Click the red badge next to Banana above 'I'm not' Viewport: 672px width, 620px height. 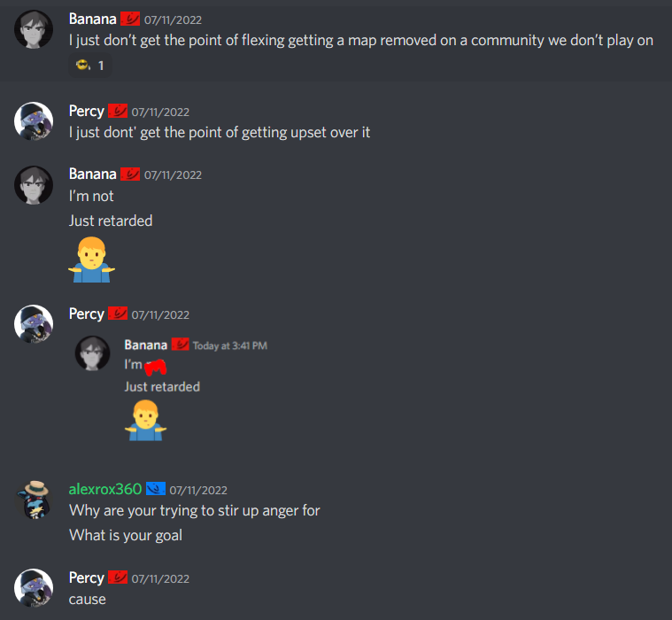[x=130, y=174]
